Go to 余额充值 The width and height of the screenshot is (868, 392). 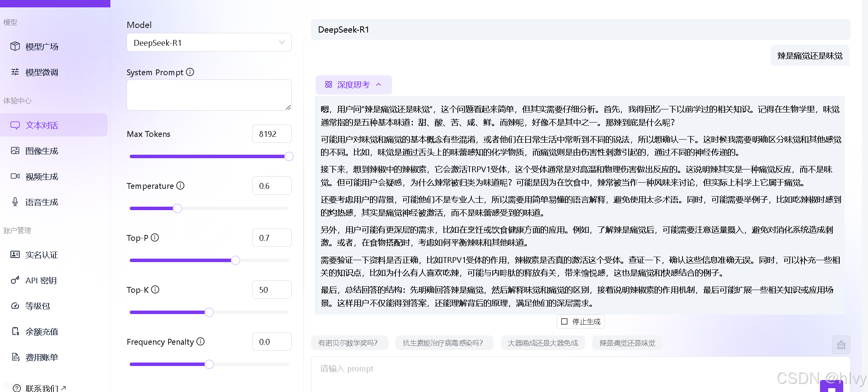(x=42, y=332)
